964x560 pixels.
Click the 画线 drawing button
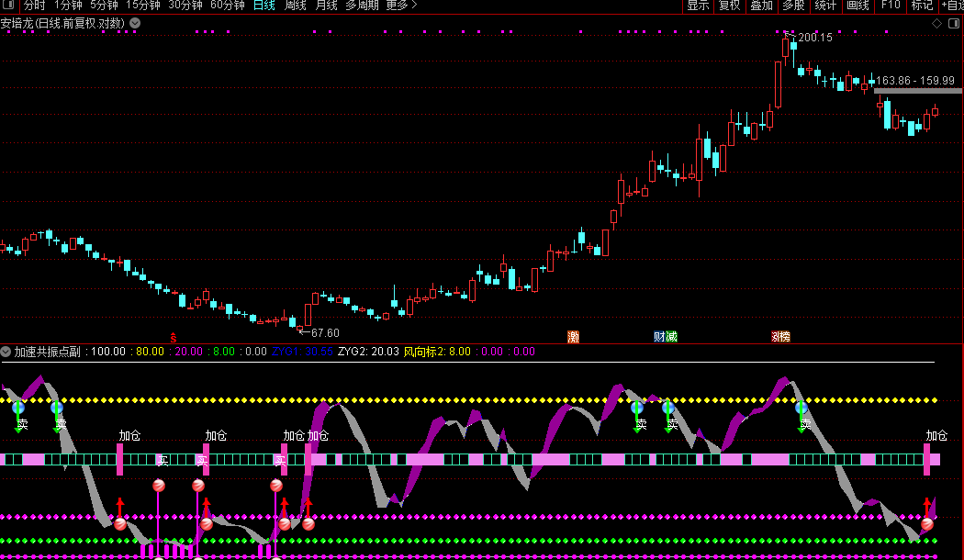[x=858, y=6]
